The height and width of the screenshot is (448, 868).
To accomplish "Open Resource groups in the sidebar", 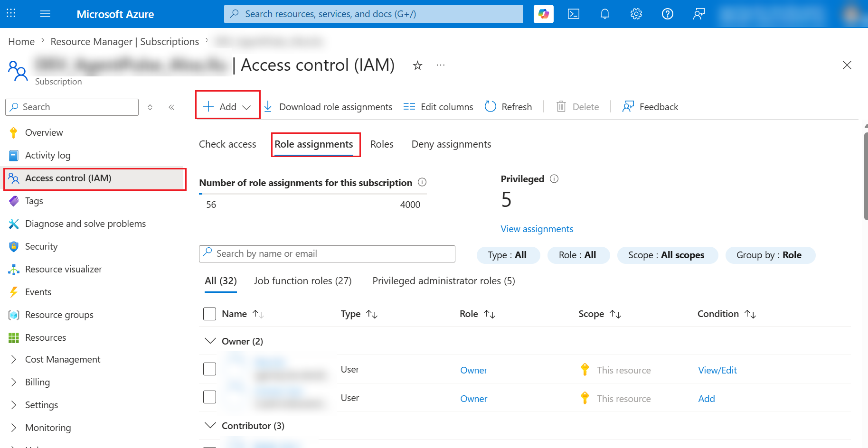I will coord(59,315).
